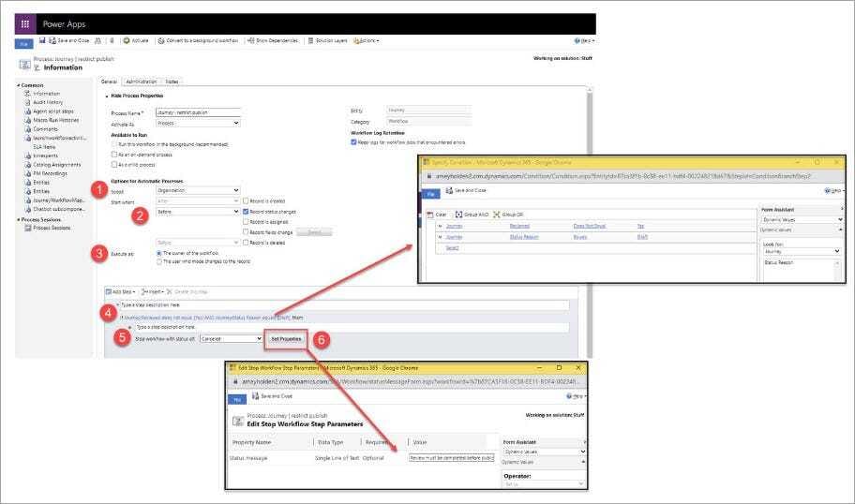The width and height of the screenshot is (855, 504).
Task: Click the Group AND icon in condition window
Action: [x=458, y=215]
